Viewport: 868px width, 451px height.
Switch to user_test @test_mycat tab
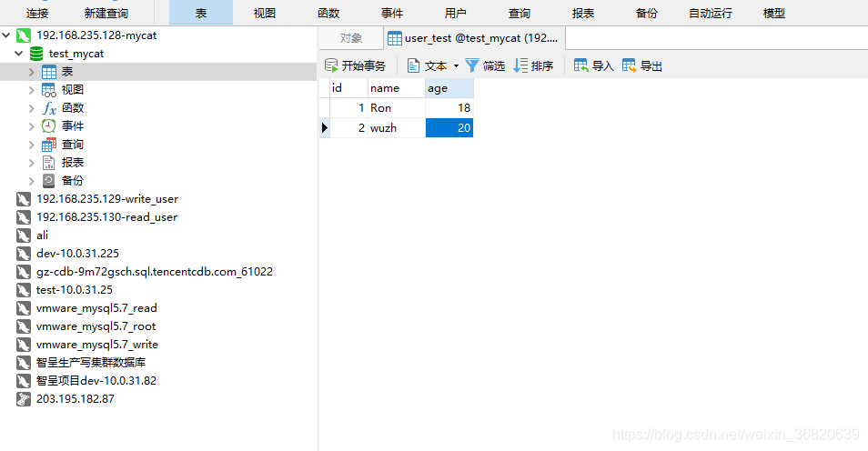(474, 38)
